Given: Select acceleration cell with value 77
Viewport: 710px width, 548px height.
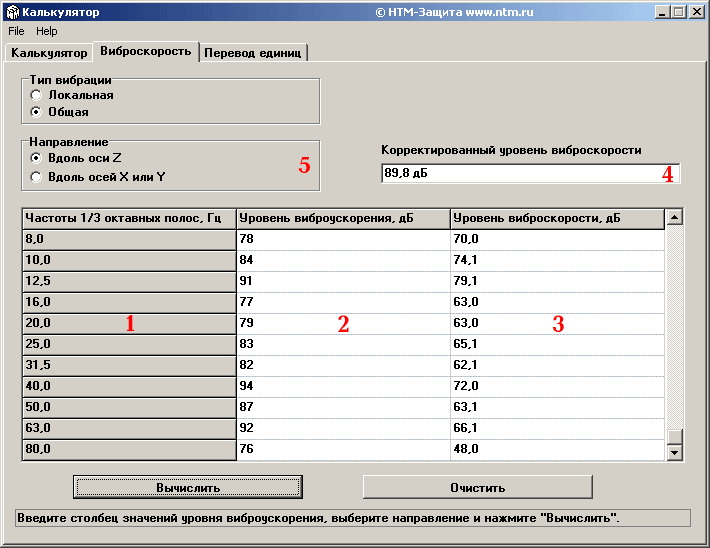Looking at the screenshot, I should point(343,303).
